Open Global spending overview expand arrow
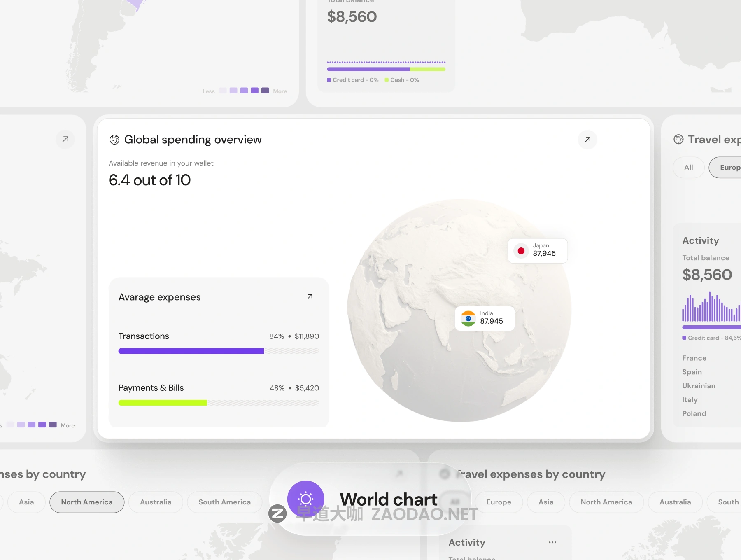Viewport: 741px width, 560px height. click(587, 140)
